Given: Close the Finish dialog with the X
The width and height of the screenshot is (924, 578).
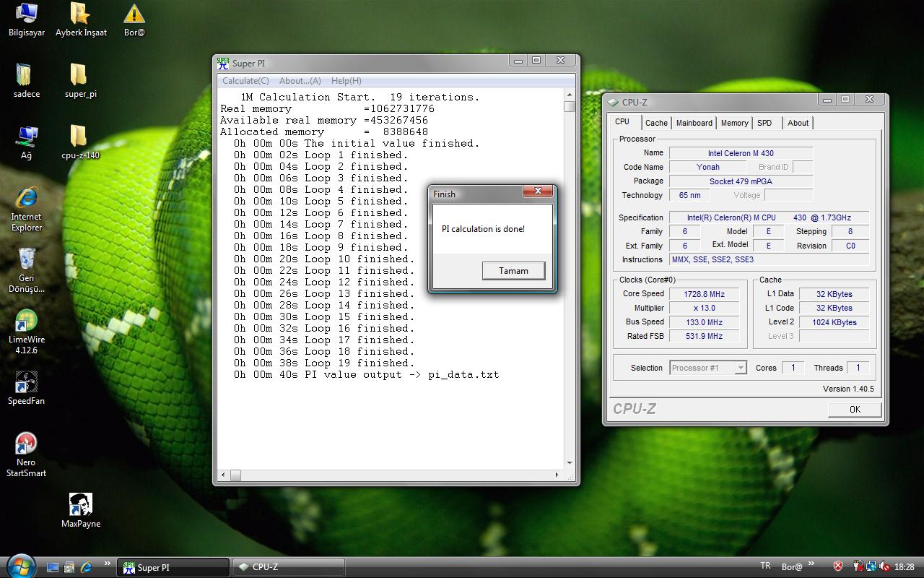Looking at the screenshot, I should 538,191.
